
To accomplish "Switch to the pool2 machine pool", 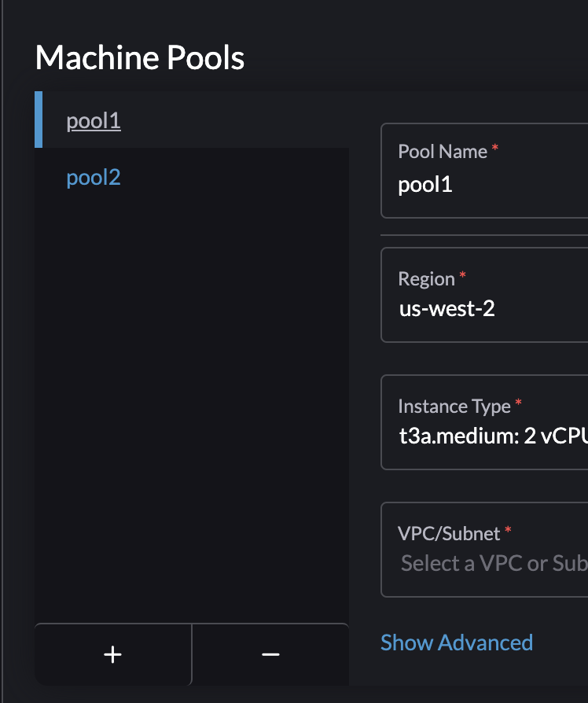I will pyautogui.click(x=93, y=178).
